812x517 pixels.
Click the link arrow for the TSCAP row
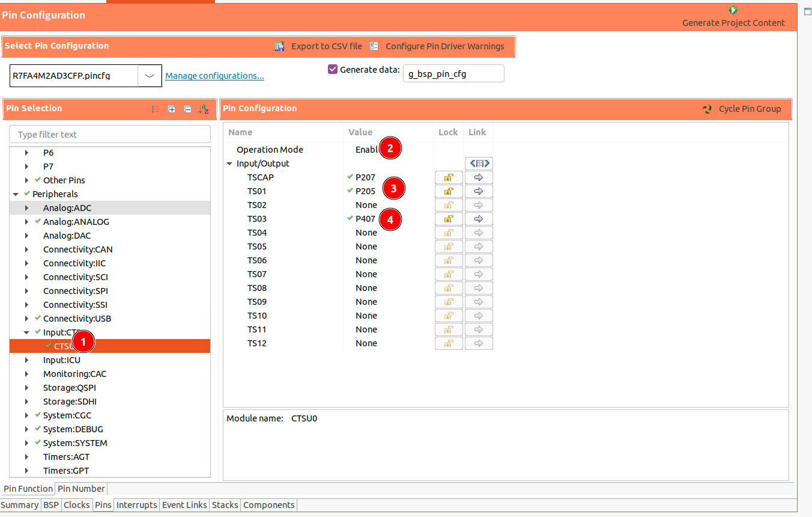tap(479, 177)
